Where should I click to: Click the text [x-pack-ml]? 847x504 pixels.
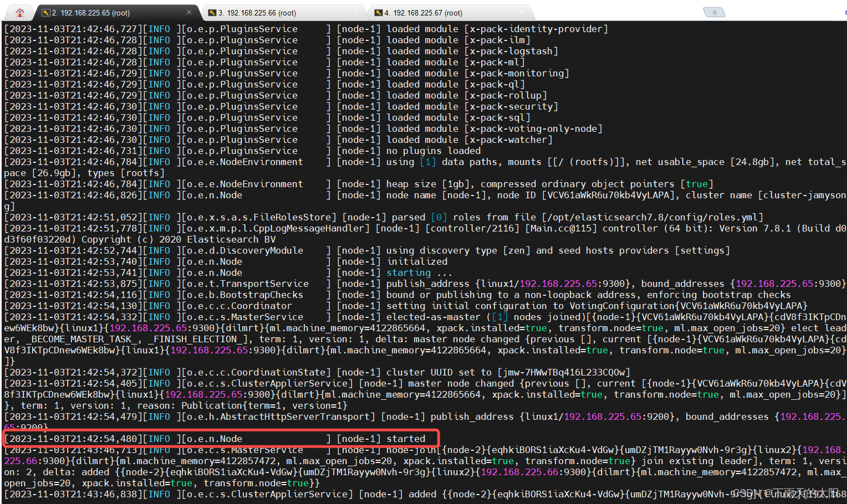point(494,62)
